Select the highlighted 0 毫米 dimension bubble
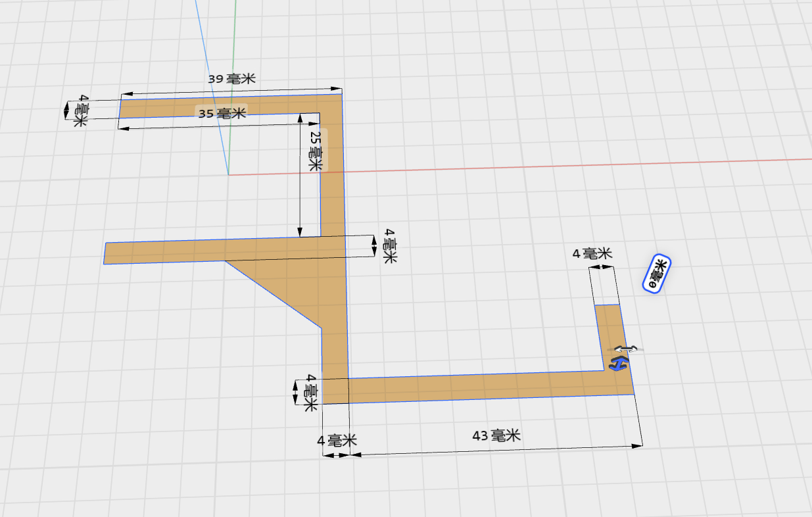This screenshot has width=812, height=517. 657,274
